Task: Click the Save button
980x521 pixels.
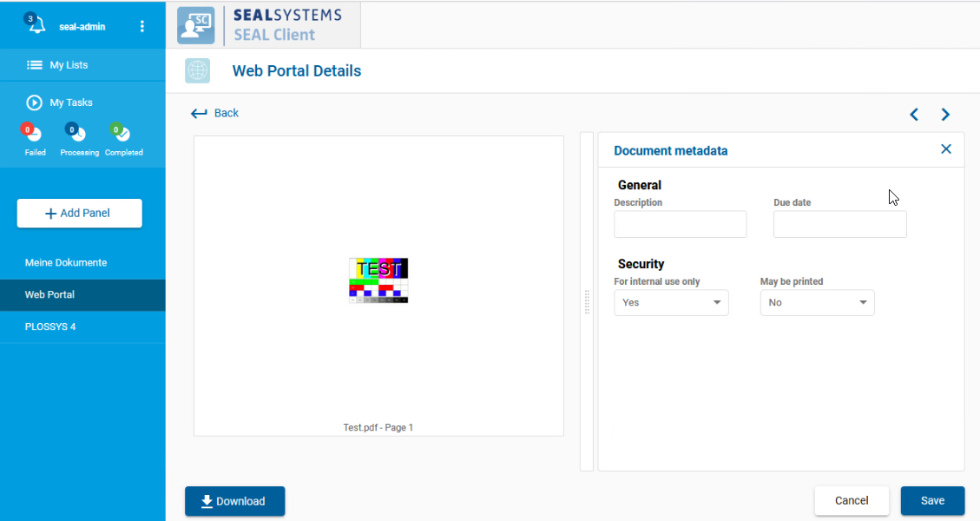Action: click(932, 501)
